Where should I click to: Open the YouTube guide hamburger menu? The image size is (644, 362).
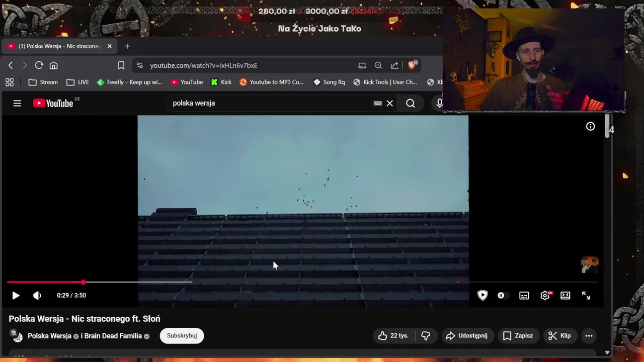17,103
